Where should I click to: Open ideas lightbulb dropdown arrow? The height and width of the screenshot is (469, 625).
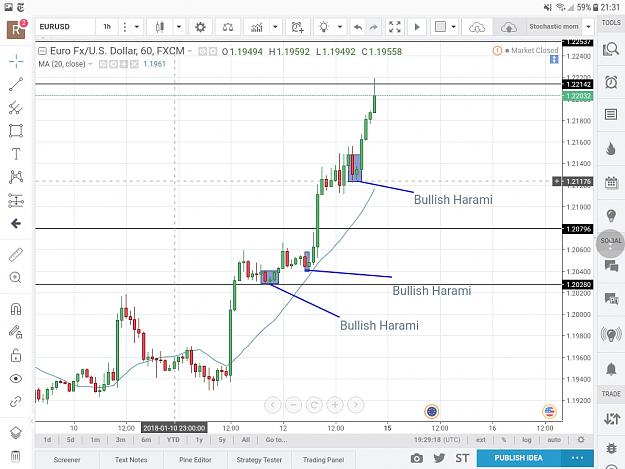(340, 27)
